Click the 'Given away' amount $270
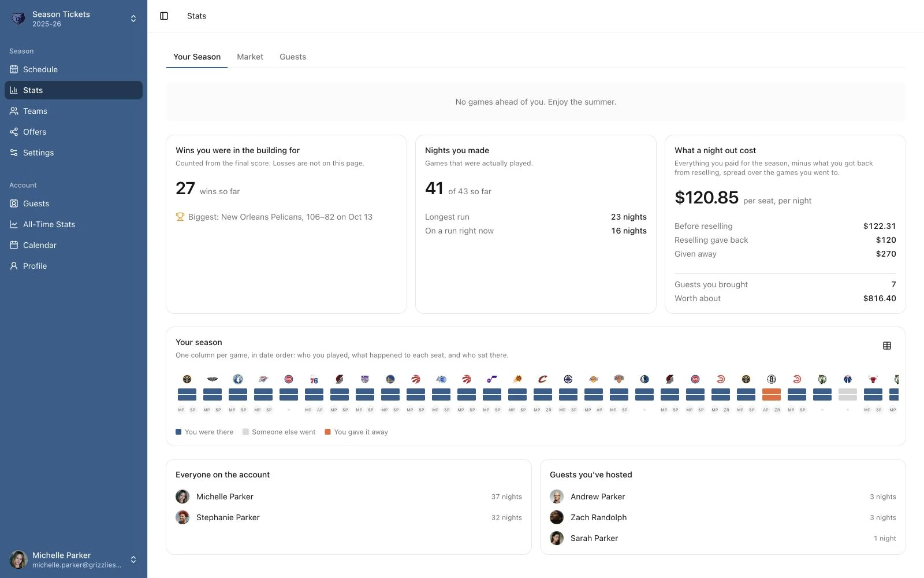924x578 pixels. [x=886, y=254]
